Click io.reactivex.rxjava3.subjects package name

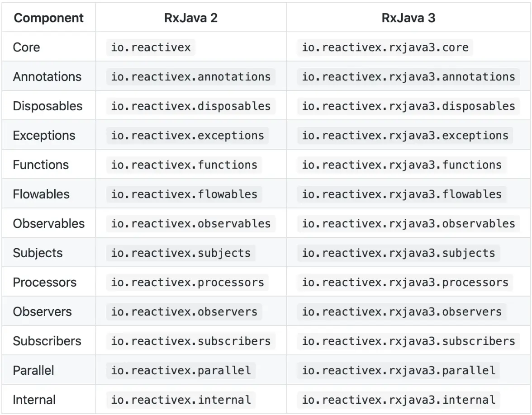[x=398, y=253]
